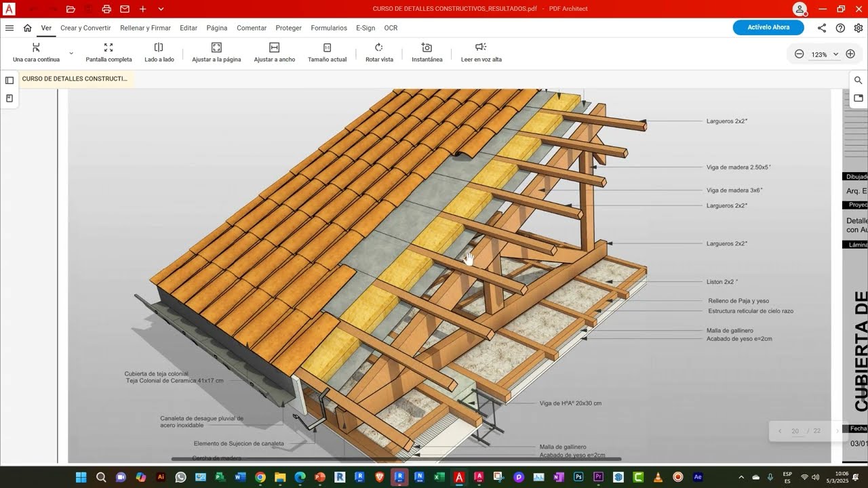Click the share icon
Screen dimensions: 868x488
click(822, 28)
